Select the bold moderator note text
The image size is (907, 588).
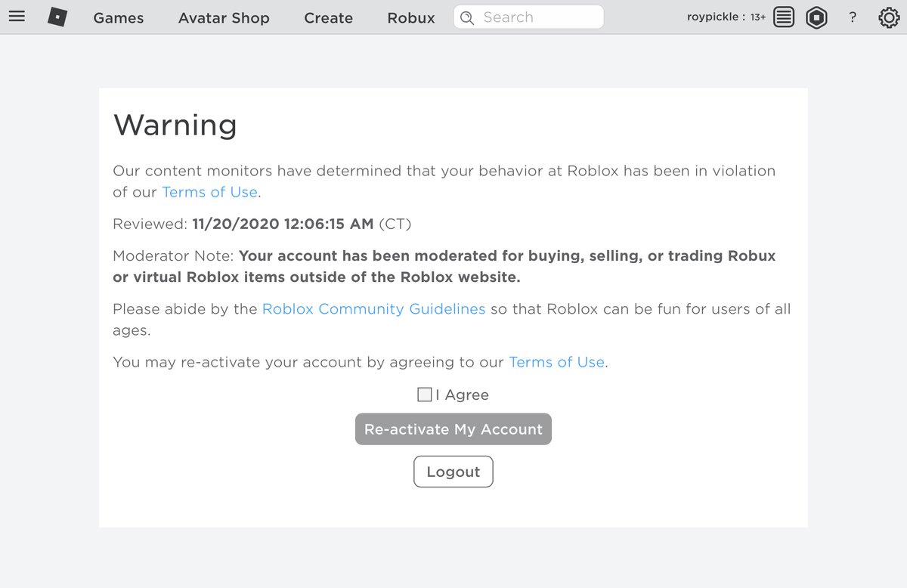click(444, 266)
